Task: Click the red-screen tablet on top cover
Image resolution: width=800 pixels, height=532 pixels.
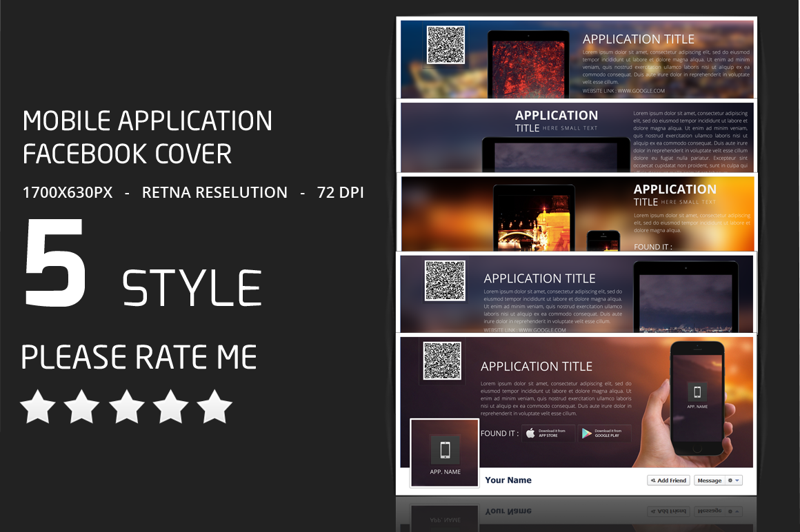Action: (529, 70)
